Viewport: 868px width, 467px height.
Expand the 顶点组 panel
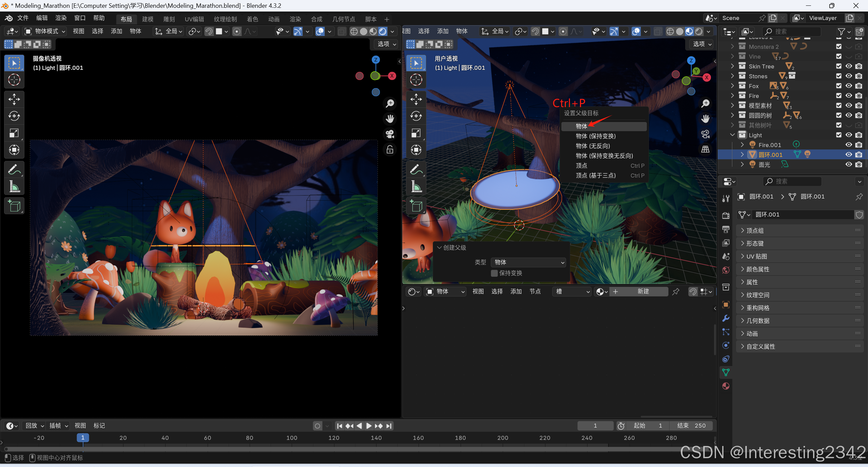[755, 230]
